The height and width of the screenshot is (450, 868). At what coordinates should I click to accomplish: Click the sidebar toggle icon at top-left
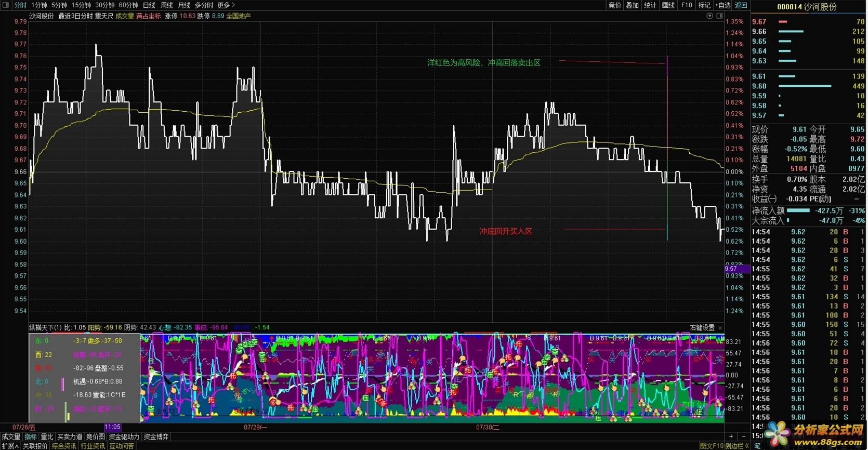pos(6,5)
